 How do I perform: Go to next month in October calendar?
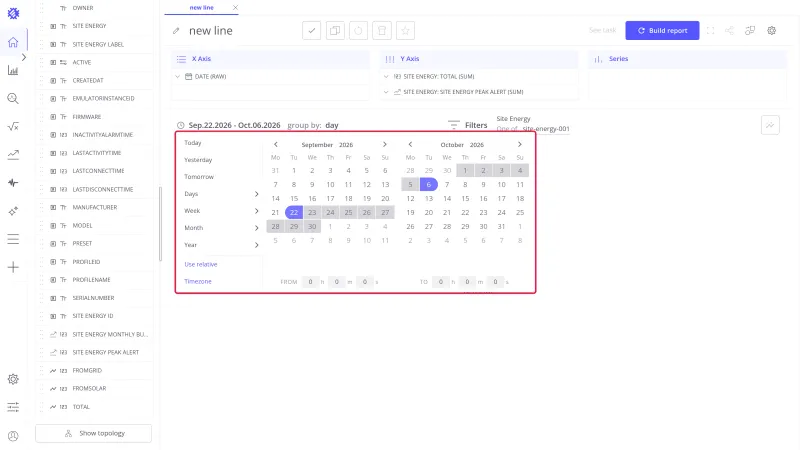(x=519, y=144)
